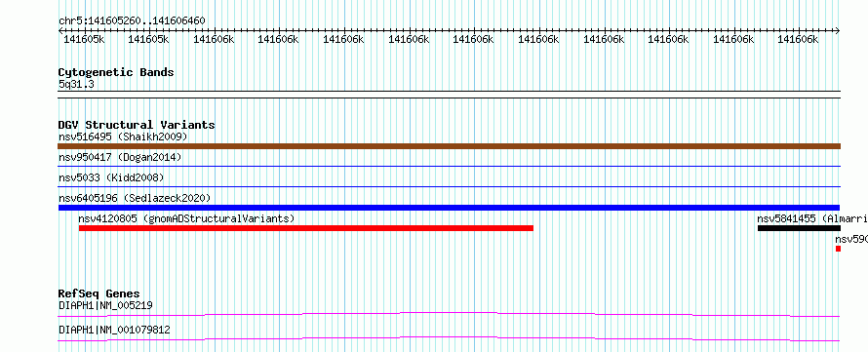Click the right arrow of the ruler
The width and height of the screenshot is (868, 352).
point(838,30)
